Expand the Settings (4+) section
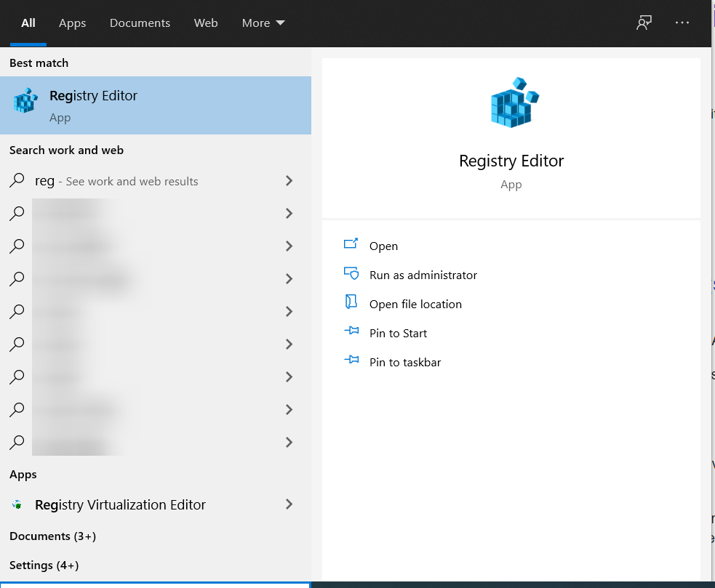 pos(45,565)
